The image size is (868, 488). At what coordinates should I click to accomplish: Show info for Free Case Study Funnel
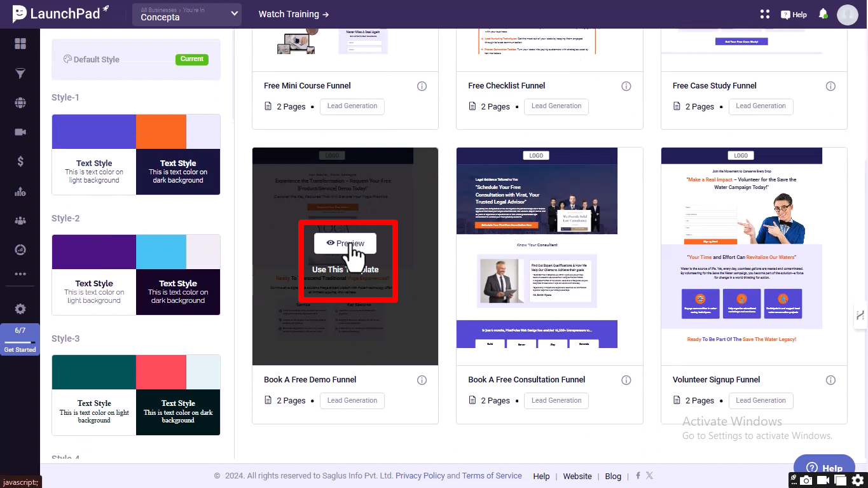[830, 86]
